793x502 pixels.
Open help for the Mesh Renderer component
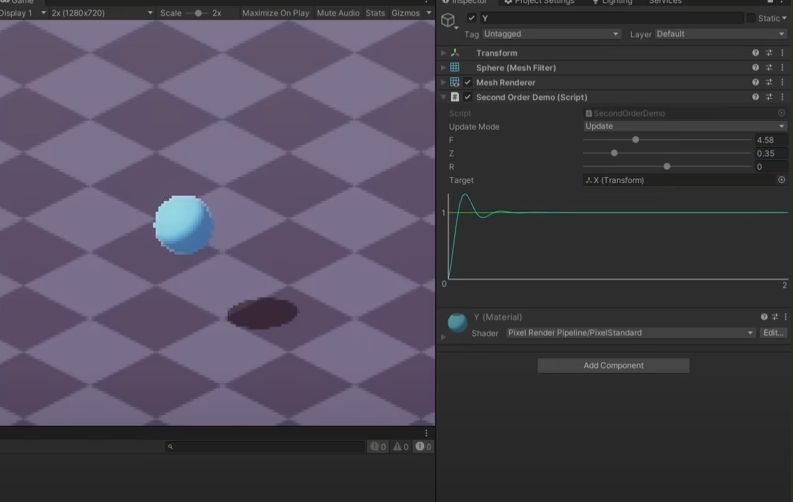(x=755, y=82)
